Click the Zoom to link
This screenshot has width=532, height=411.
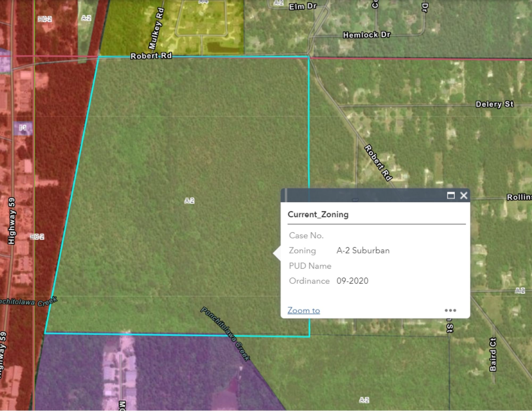[x=304, y=310]
